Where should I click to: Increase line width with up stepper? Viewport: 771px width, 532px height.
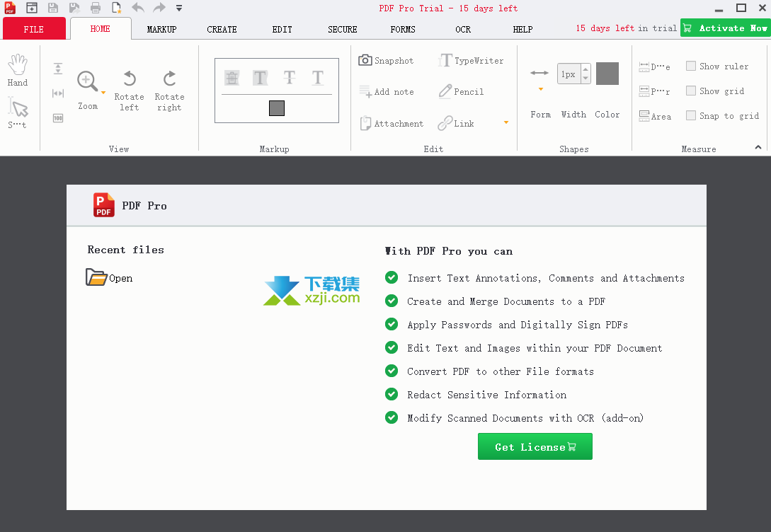585,69
